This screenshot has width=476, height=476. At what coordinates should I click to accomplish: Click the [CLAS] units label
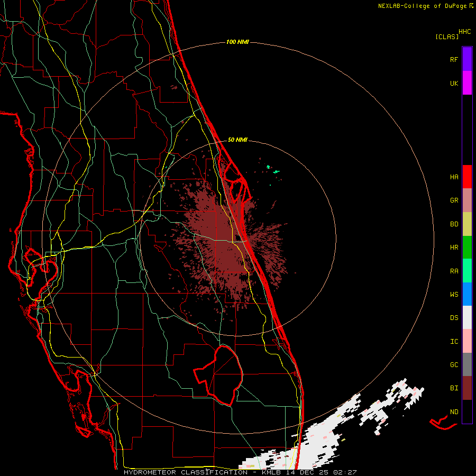447,36
